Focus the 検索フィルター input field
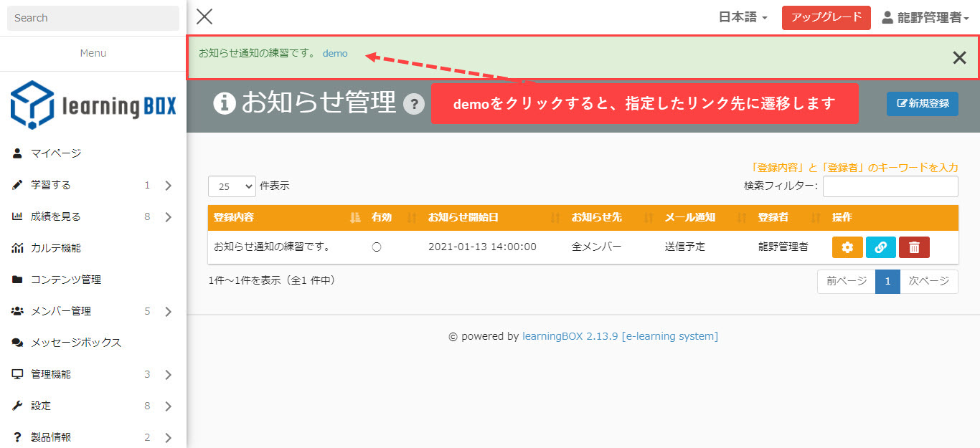Image resolution: width=980 pixels, height=448 pixels. tap(890, 186)
